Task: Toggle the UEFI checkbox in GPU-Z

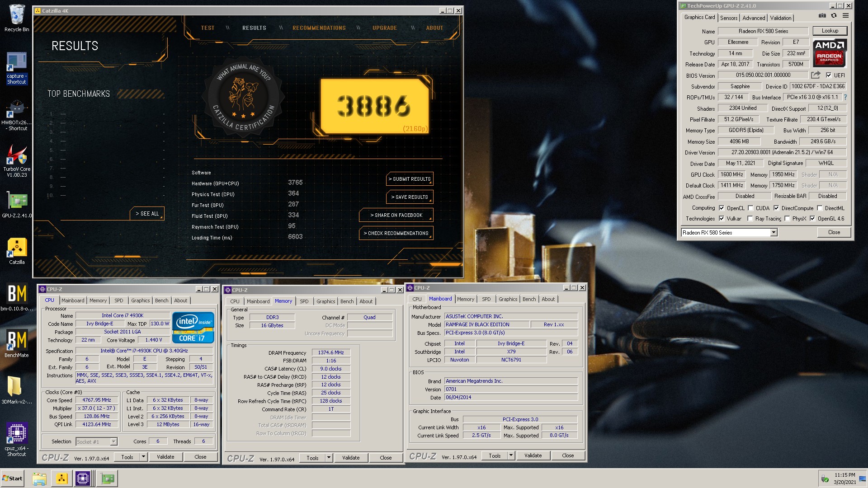Action: pyautogui.click(x=829, y=75)
